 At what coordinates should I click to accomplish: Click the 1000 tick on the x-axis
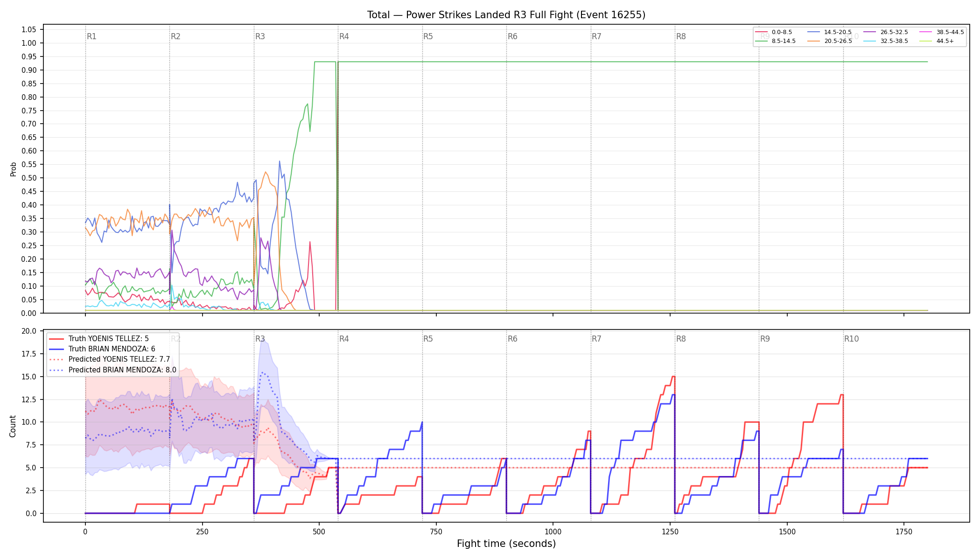coord(553,532)
